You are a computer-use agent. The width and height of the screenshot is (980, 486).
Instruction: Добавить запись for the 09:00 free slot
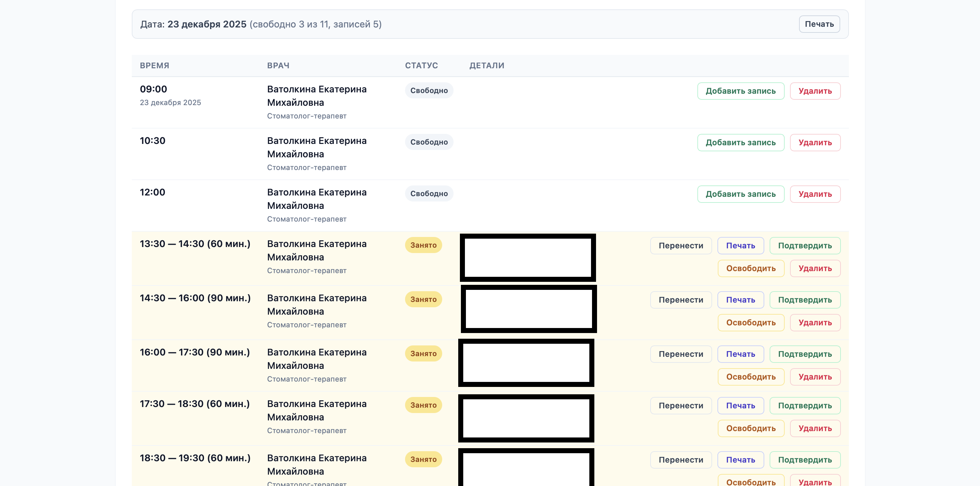(740, 91)
